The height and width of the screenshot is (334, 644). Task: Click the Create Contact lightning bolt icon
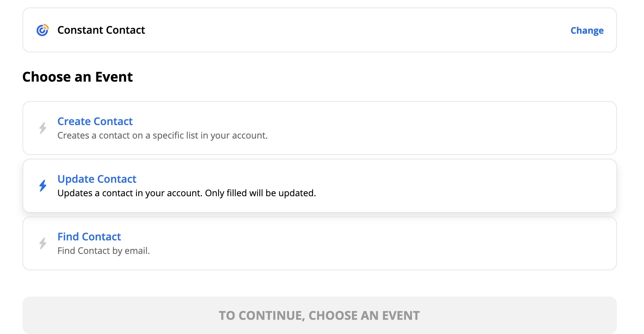tap(43, 128)
